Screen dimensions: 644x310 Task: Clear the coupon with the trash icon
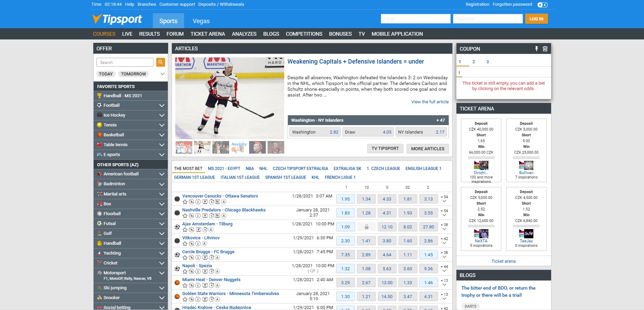(545, 49)
